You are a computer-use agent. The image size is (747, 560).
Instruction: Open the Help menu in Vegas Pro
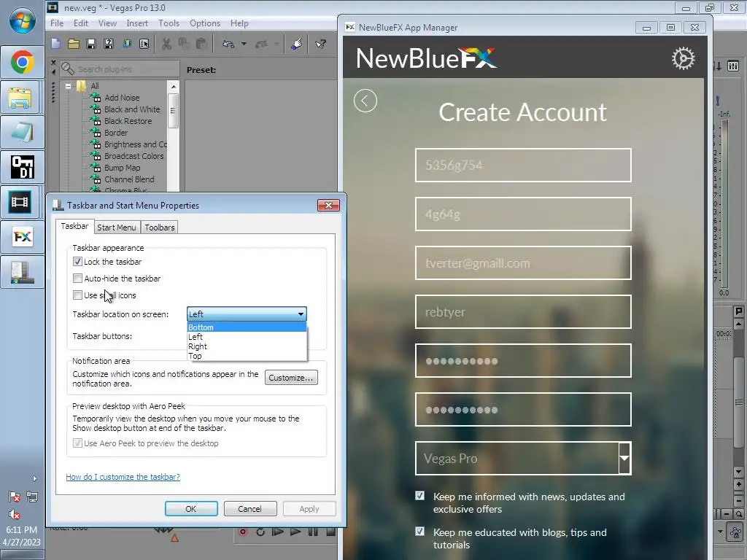pyautogui.click(x=239, y=23)
